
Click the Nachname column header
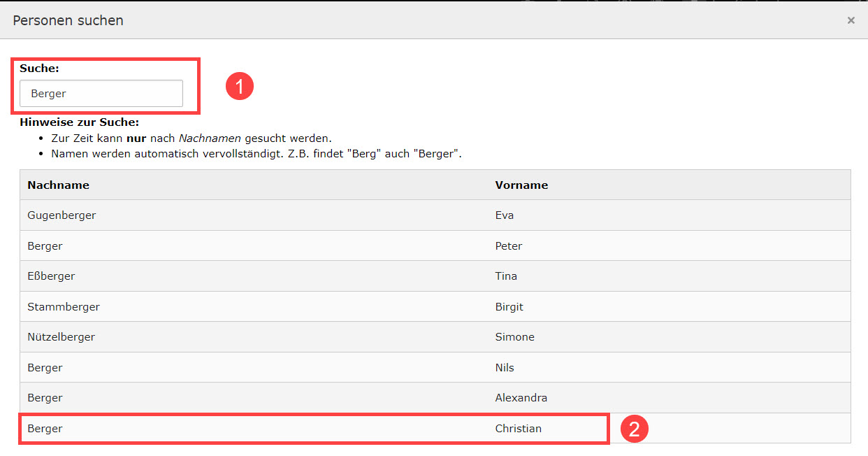58,185
